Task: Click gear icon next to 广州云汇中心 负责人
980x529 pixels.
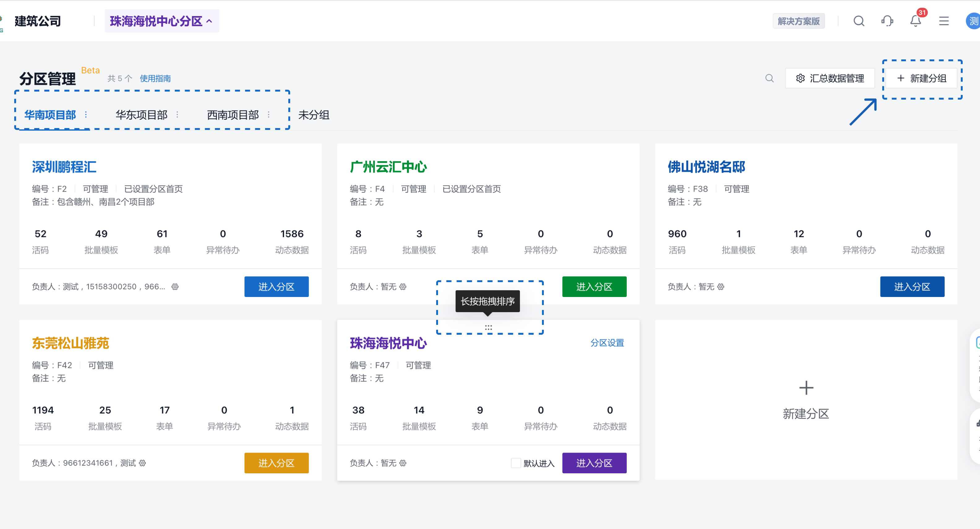Action: [403, 286]
